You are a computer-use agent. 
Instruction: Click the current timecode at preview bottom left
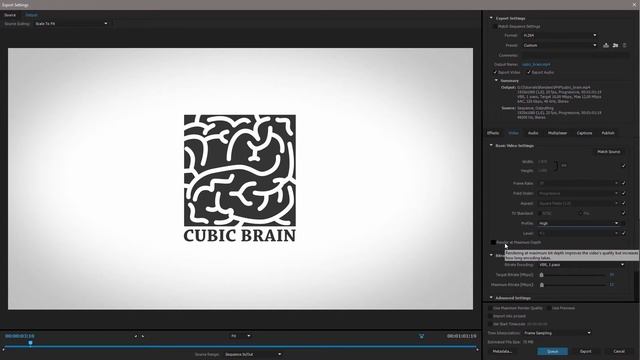tap(20, 336)
